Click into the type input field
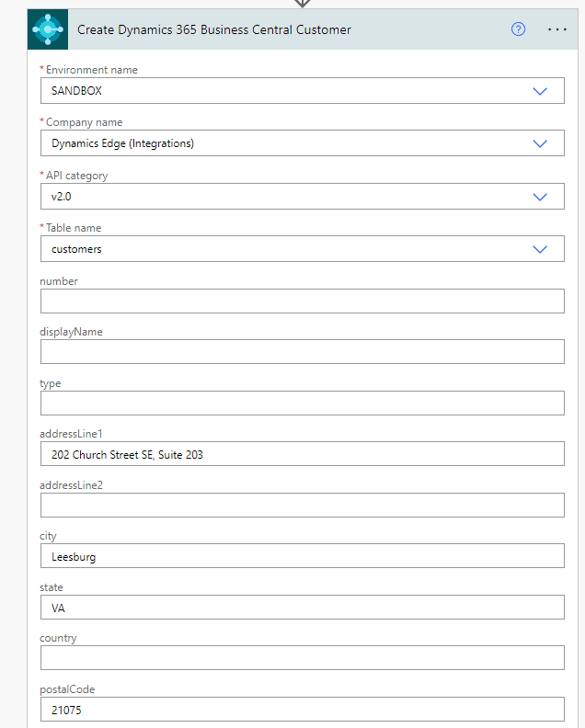Screen dimensions: 585x728 pyautogui.click(x=303, y=403)
